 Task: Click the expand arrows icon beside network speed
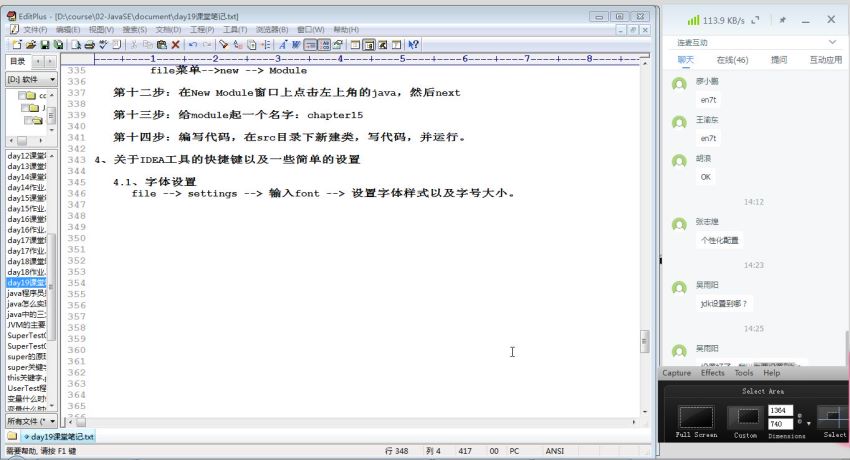(756, 21)
